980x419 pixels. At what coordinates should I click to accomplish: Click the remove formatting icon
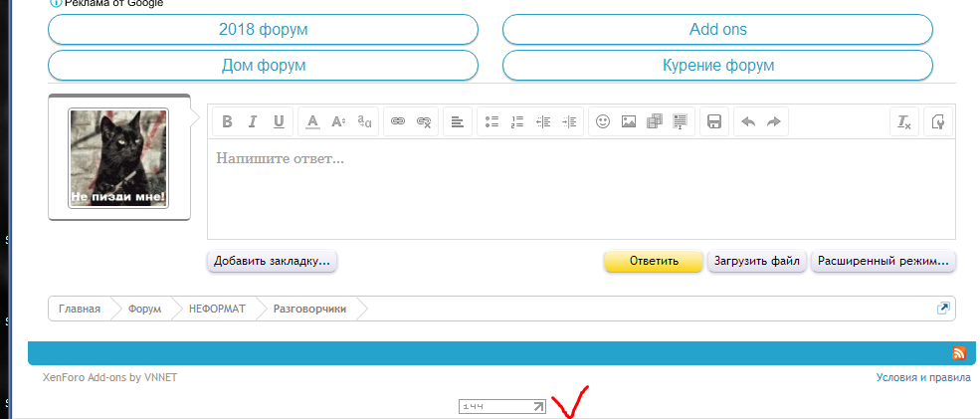903,121
